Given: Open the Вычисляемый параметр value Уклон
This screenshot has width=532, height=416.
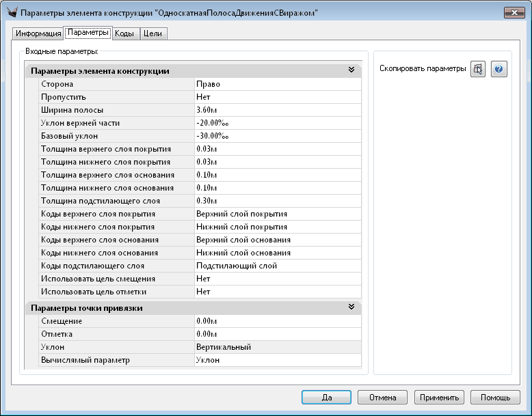Looking at the screenshot, I should point(277,360).
